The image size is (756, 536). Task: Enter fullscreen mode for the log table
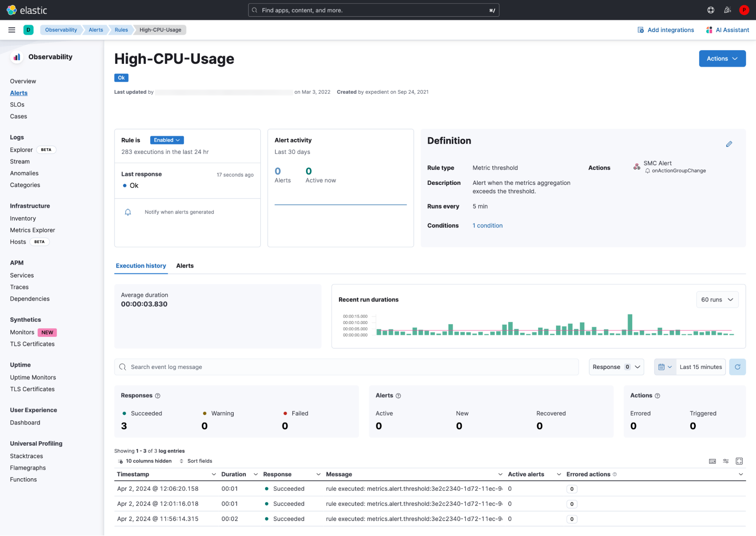click(739, 461)
